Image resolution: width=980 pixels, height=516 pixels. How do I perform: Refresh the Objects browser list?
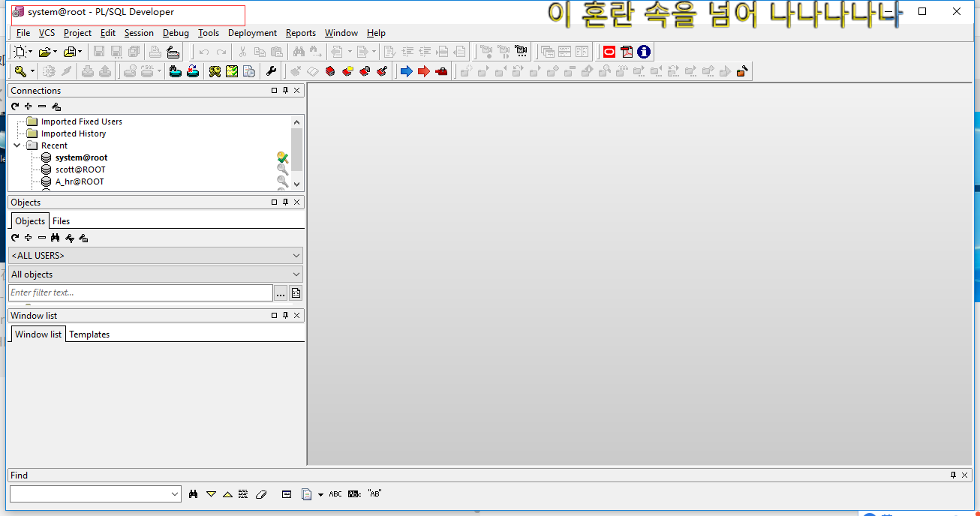click(x=15, y=238)
